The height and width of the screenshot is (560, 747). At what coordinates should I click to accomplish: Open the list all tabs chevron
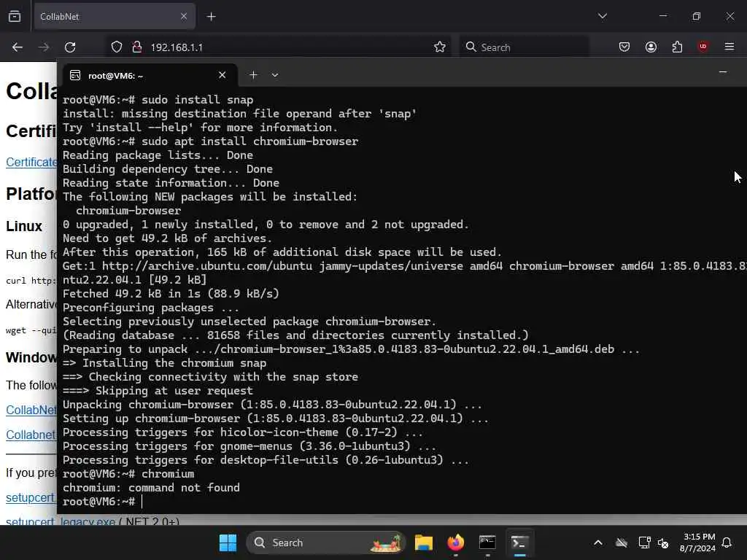603,16
